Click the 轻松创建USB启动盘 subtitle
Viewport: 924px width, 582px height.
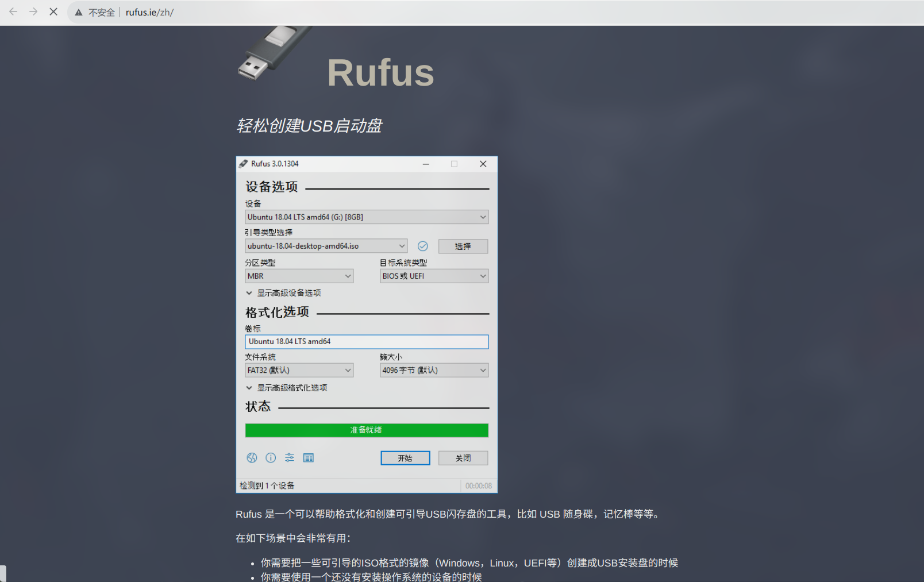coord(309,125)
